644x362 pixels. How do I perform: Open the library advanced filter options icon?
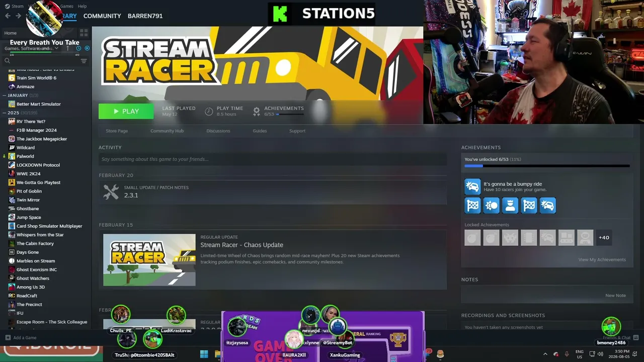[84, 61]
